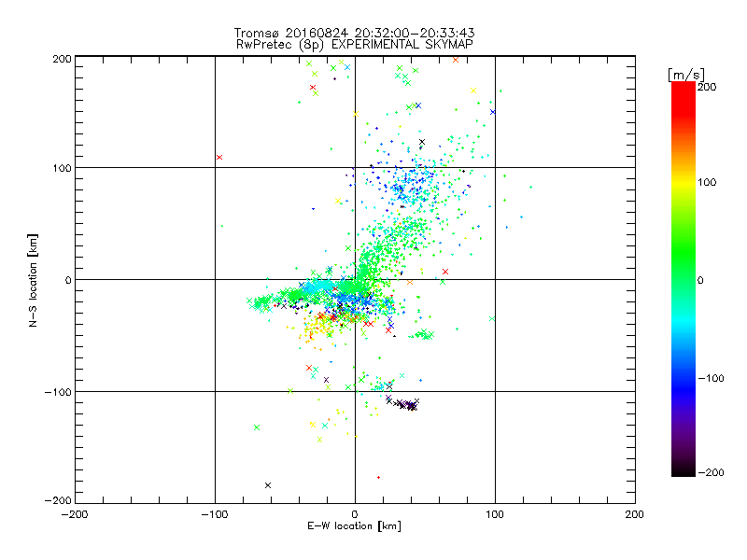The width and height of the screenshot is (747, 560).
Task: Click the 200 label beside the colorbar
Action: pos(707,87)
